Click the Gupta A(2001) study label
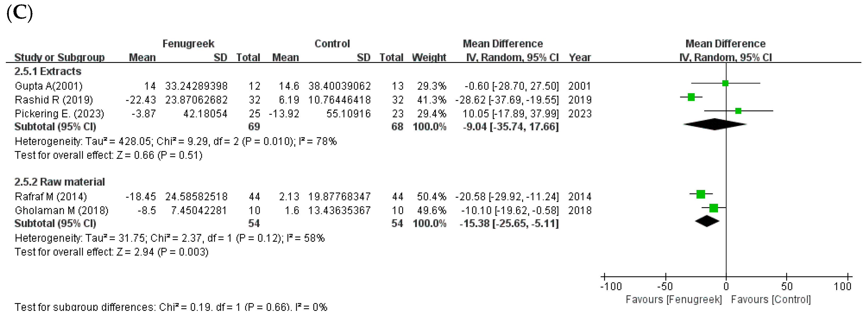This screenshot has height=317, width=868. pyautogui.click(x=48, y=86)
